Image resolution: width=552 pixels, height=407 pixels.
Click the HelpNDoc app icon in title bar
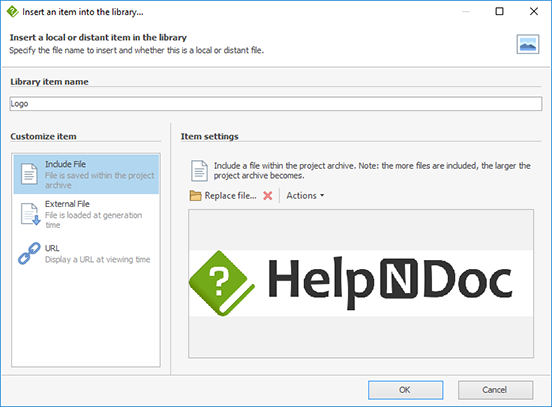pyautogui.click(x=12, y=12)
